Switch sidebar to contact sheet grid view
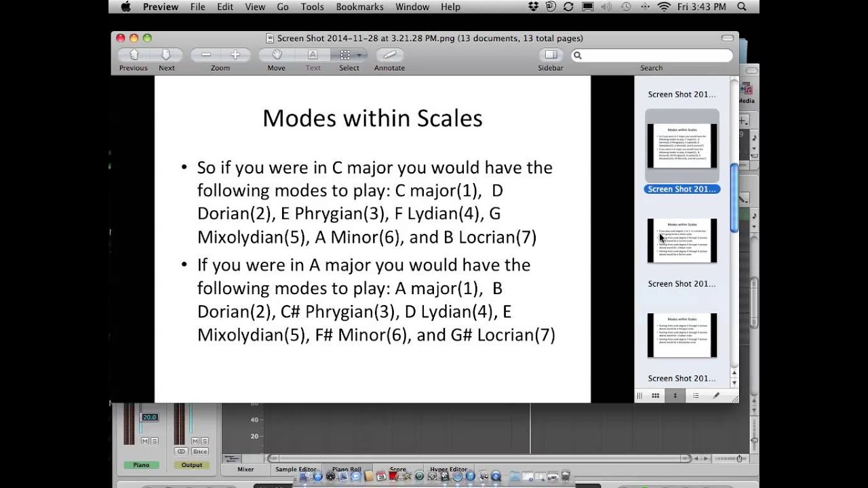Screen dimensions: 868x488 coord(656,396)
